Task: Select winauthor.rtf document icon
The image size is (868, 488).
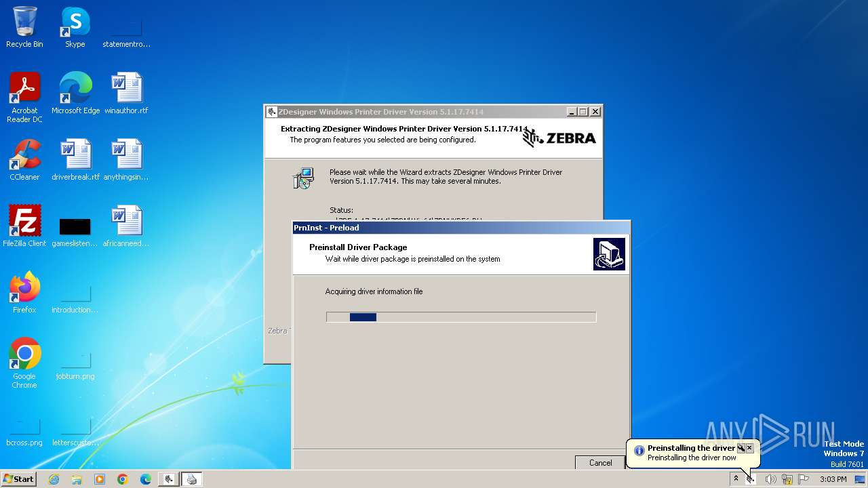Action: coord(126,94)
